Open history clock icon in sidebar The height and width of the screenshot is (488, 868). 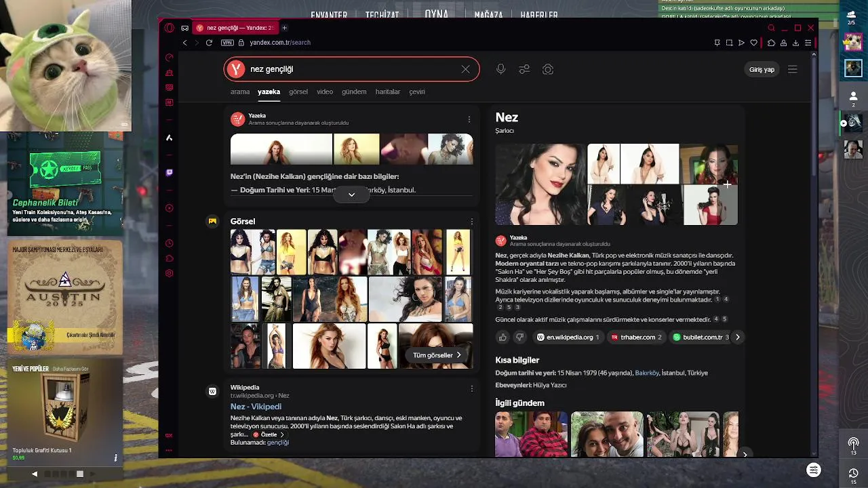169,243
